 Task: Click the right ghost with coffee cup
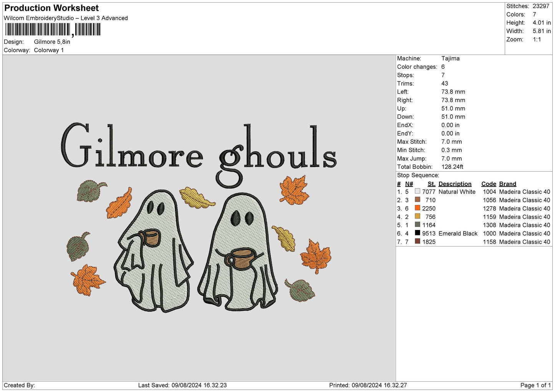pos(238,251)
